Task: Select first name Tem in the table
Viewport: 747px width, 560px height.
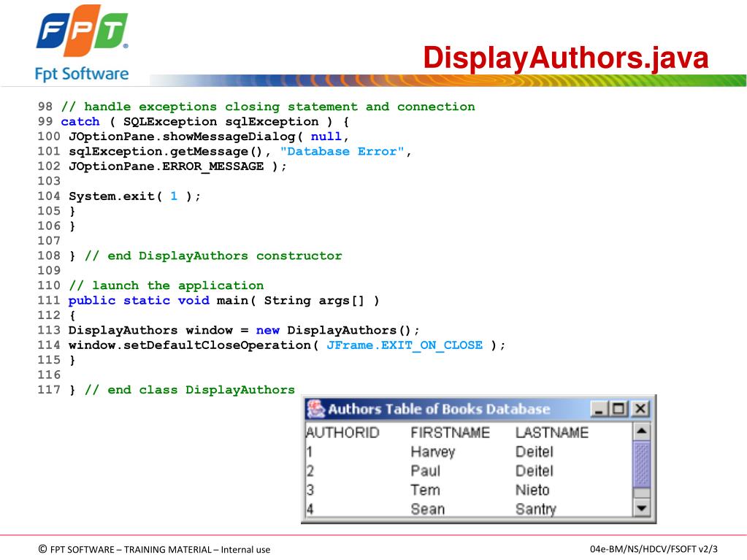Action: point(426,490)
